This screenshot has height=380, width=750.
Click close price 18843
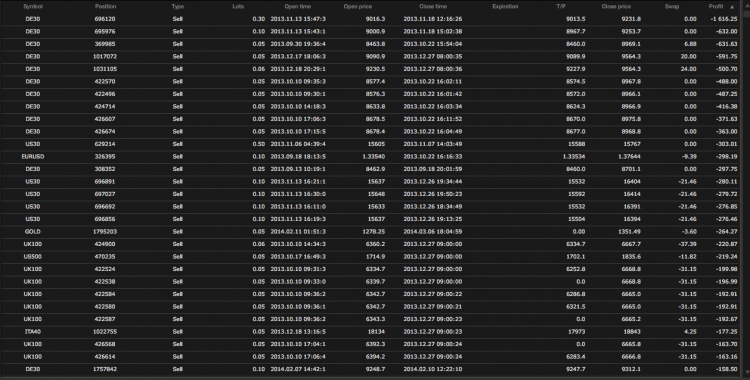coord(631,332)
